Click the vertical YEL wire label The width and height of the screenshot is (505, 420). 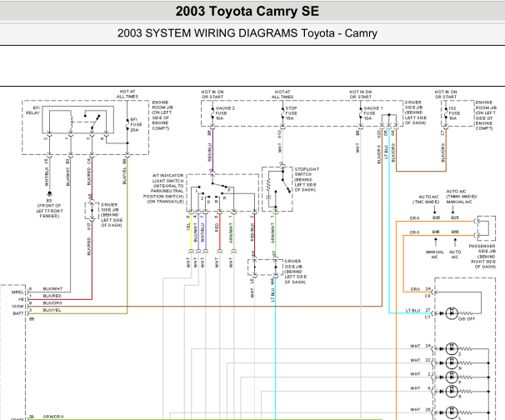[x=188, y=227]
